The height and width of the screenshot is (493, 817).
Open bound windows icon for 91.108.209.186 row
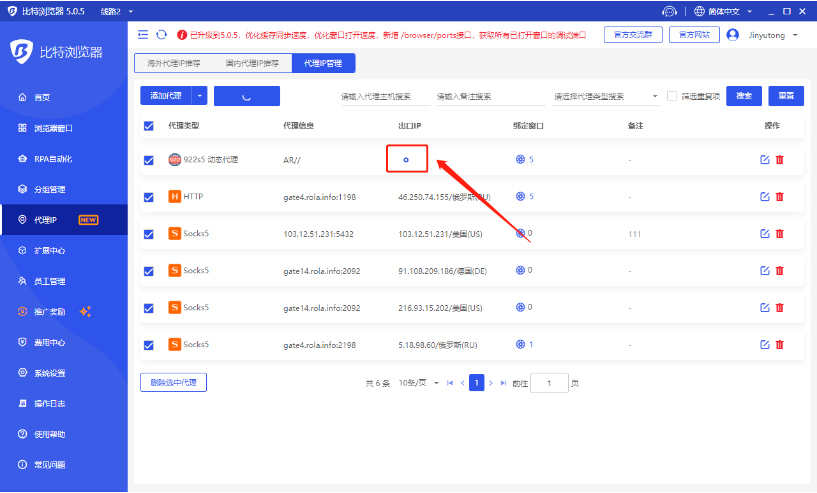pyautogui.click(x=520, y=270)
